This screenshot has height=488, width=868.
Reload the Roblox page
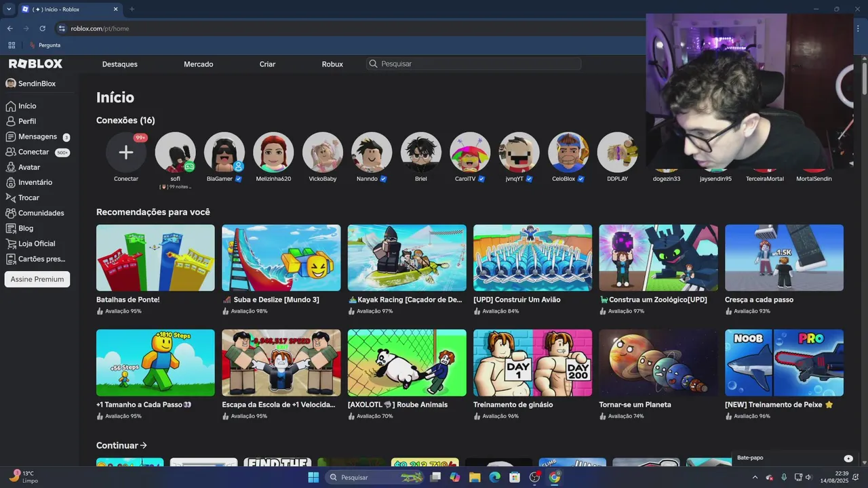(x=42, y=28)
